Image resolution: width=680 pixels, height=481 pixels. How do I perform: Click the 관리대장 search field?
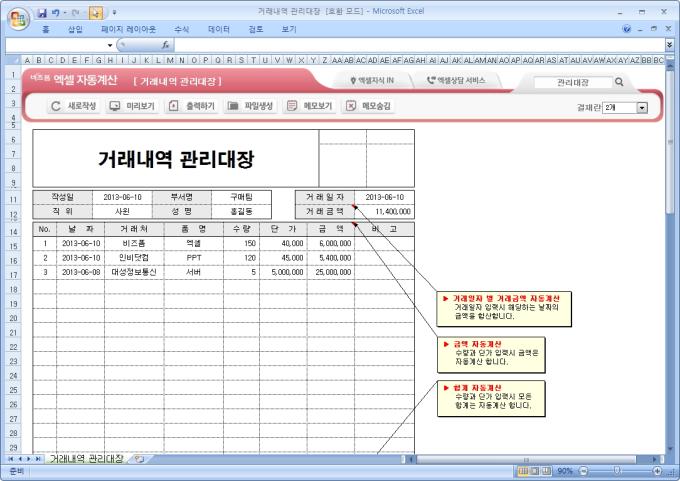click(573, 82)
